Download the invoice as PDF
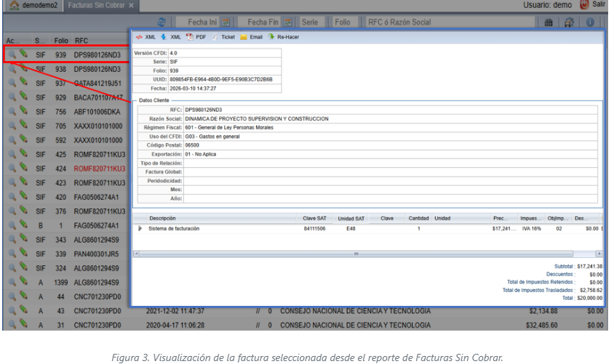The height and width of the screenshot is (364, 614). tap(196, 36)
